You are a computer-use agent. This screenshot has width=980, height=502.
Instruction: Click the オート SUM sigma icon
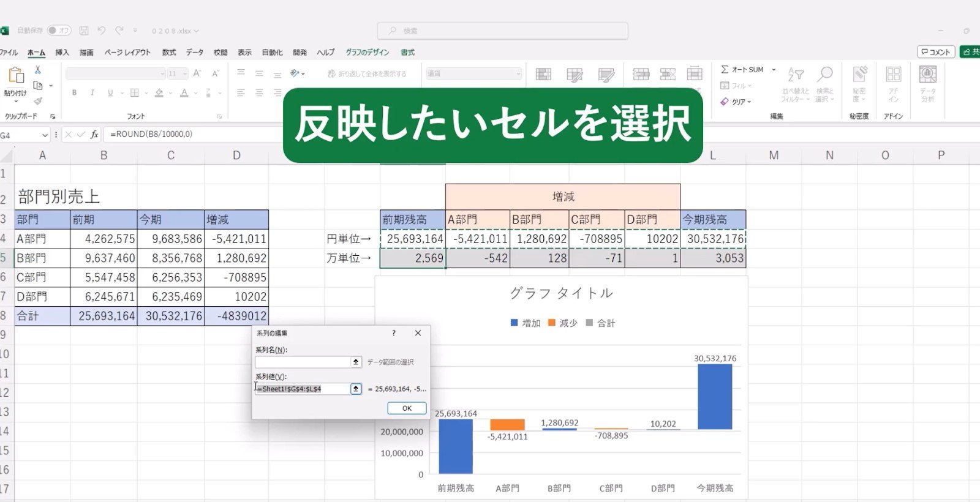[x=725, y=70]
